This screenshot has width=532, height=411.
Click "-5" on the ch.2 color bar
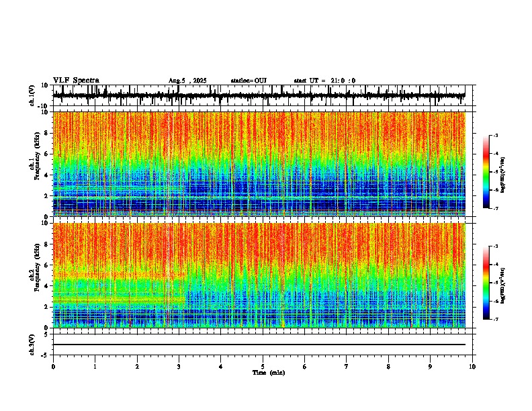[496, 283]
